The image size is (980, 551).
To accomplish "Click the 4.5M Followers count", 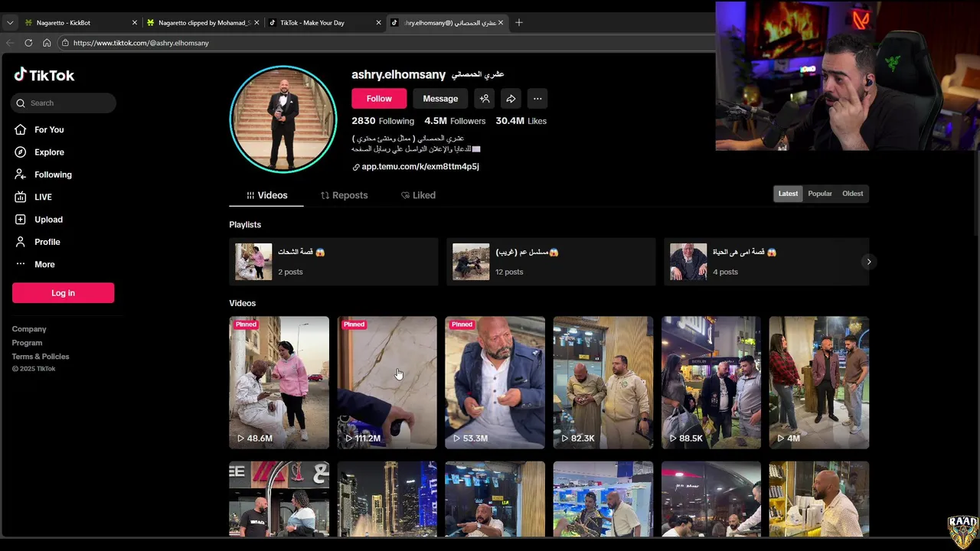I will tap(455, 121).
